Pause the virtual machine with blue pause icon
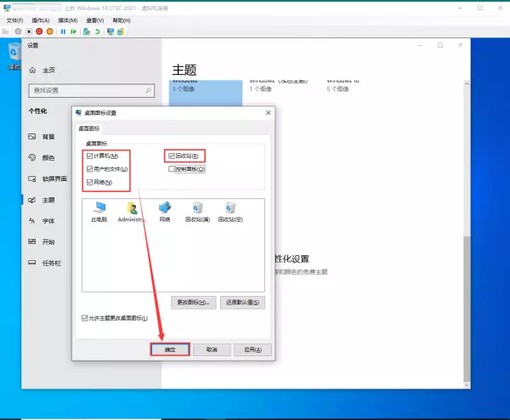510x420 pixels. (x=63, y=31)
